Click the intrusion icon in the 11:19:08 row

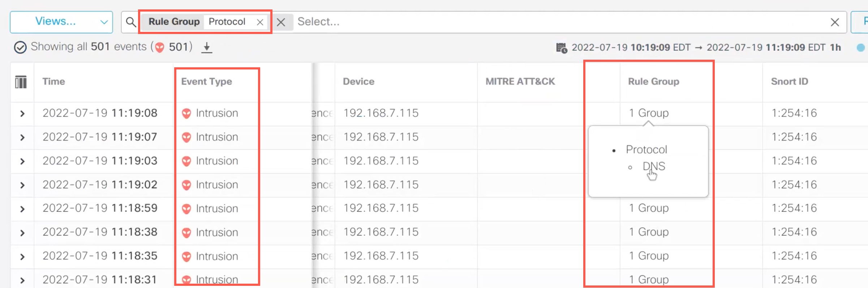186,114
